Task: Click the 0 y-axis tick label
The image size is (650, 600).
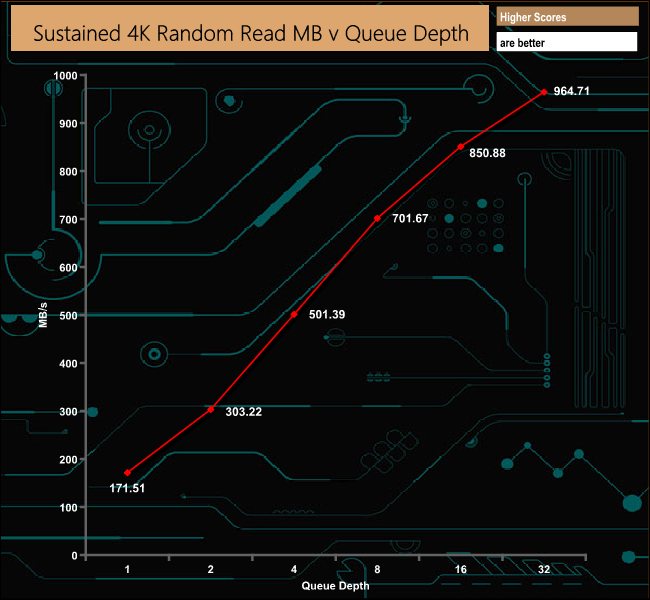Action: [x=75, y=556]
